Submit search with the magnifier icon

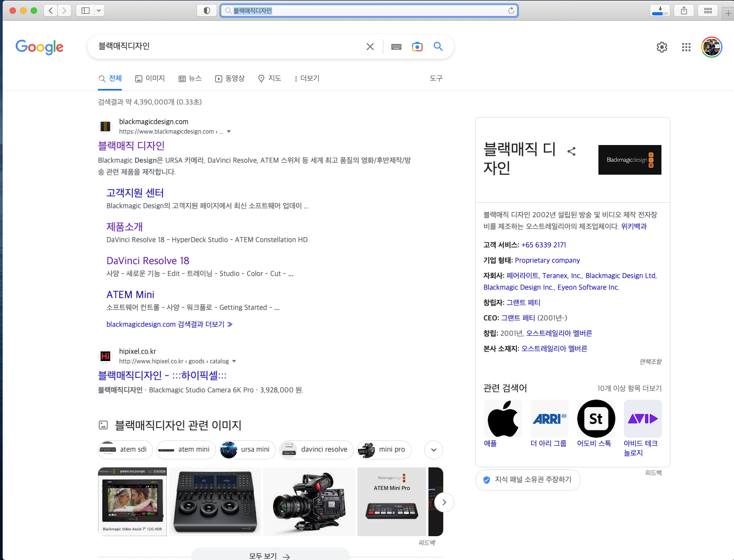pos(438,47)
